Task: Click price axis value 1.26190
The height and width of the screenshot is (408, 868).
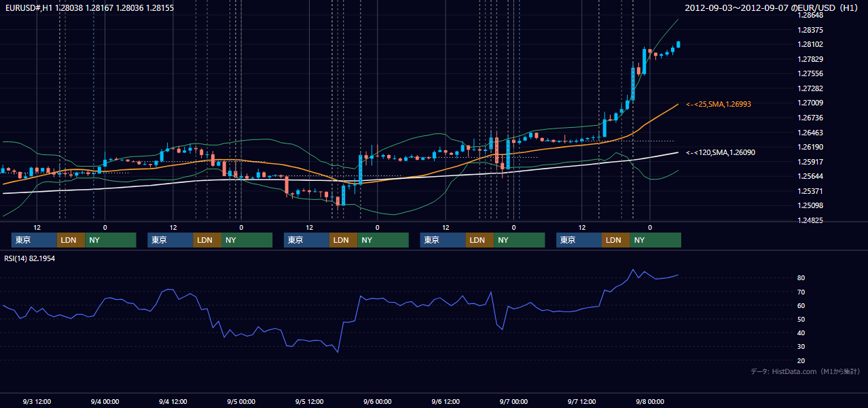Action: 810,147
